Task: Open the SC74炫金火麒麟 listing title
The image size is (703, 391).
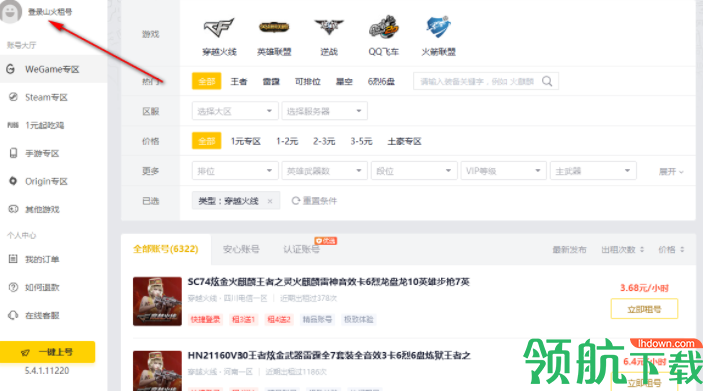Action: (329, 282)
